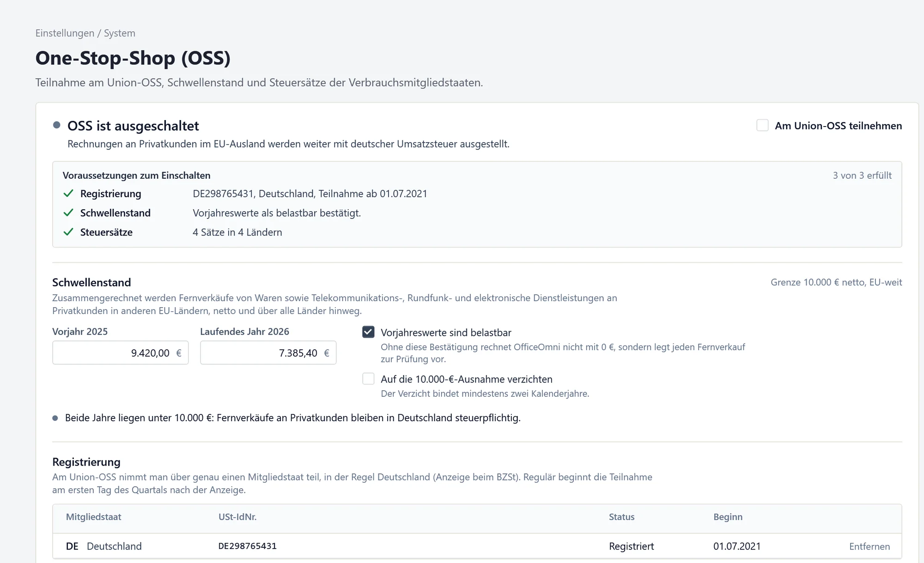
Task: Click the green checkmark beside Steuersätze
Action: (x=68, y=232)
